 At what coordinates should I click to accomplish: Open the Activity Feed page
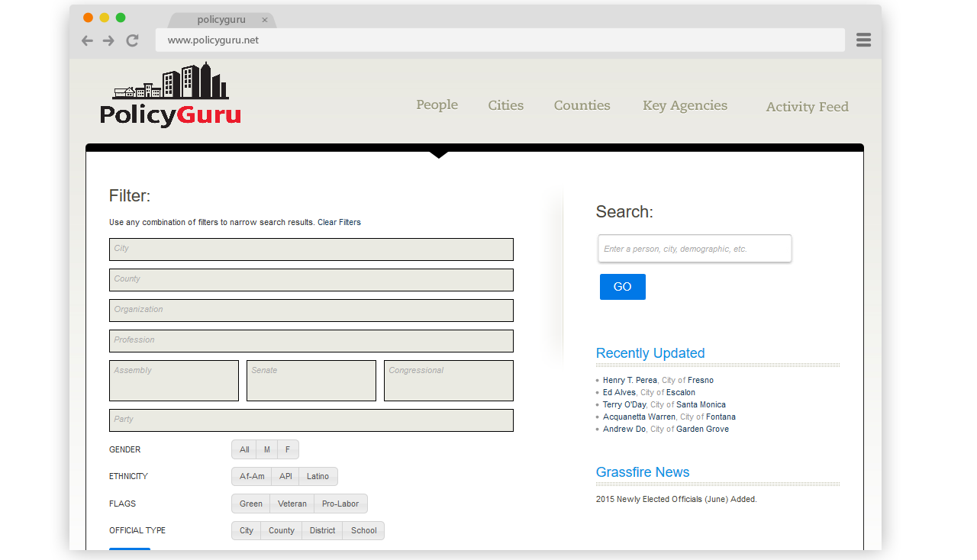[807, 107]
